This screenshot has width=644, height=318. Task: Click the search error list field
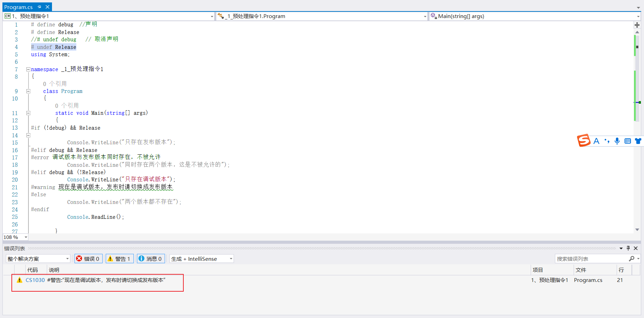tap(592, 259)
